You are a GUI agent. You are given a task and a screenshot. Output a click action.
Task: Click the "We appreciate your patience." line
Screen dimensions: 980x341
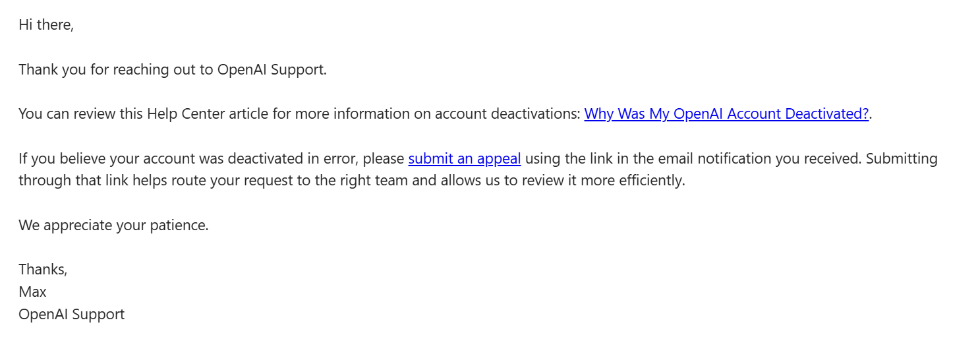(113, 225)
